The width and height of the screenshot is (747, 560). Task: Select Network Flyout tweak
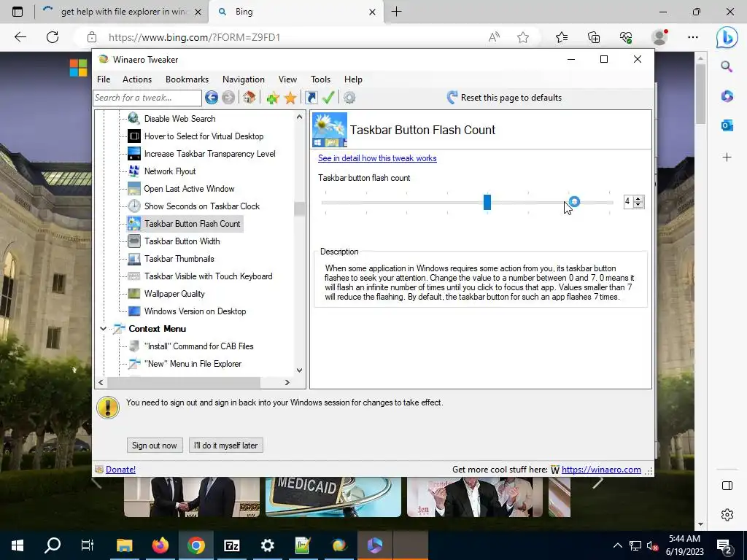[169, 171]
